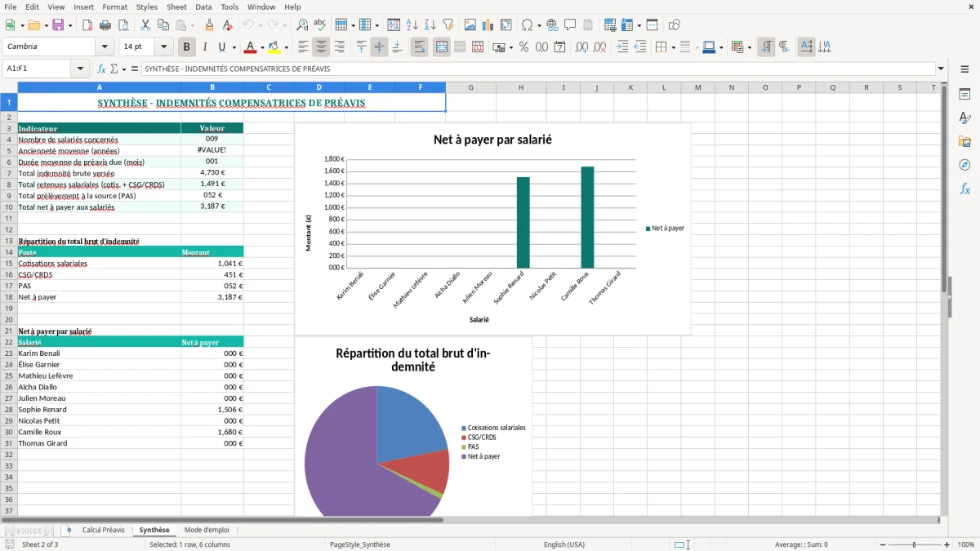Toggle Align Left
Image resolution: width=980 pixels, height=551 pixels.
coord(303,47)
